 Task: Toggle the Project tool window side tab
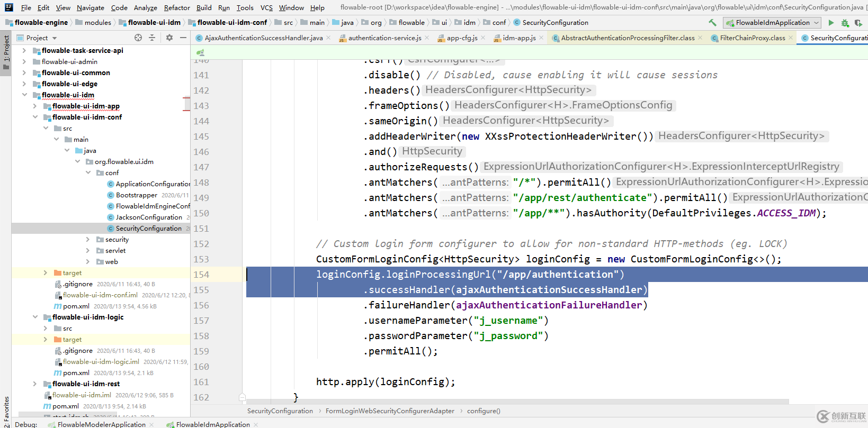[6, 53]
